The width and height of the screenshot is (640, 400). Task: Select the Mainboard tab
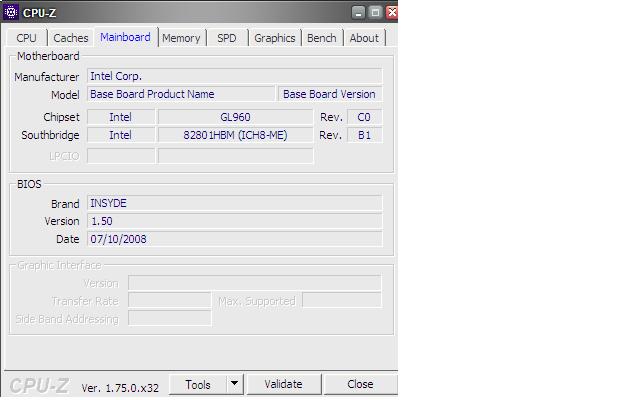point(125,37)
